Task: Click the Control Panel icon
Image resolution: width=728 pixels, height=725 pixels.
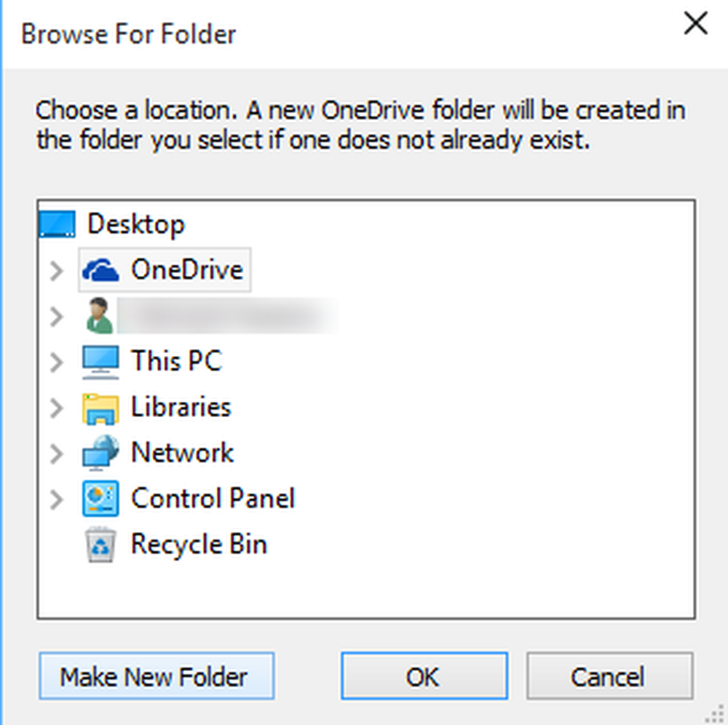Action: click(100, 498)
